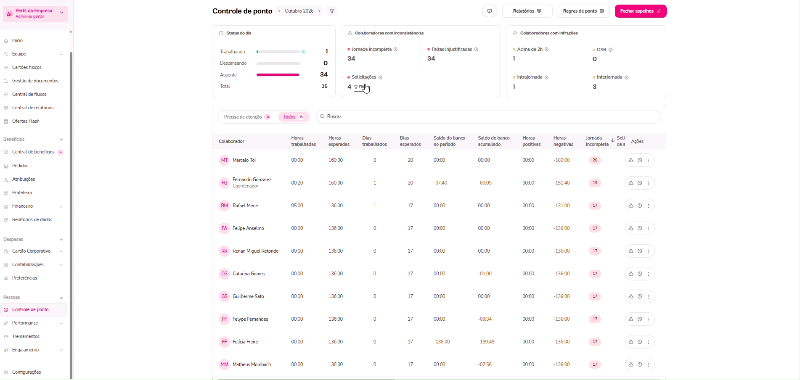Click the Central de fluxos sidebar icon
The width and height of the screenshot is (800, 380).
point(6,94)
